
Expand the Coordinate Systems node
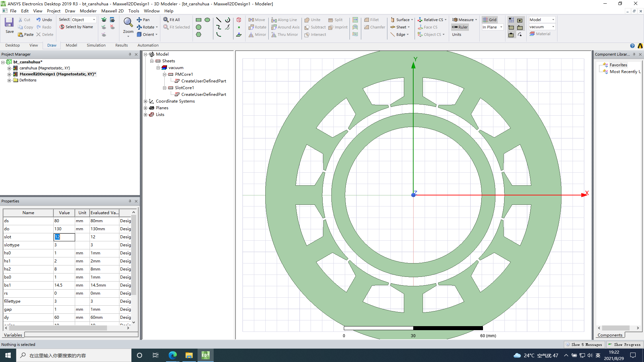pos(146,101)
